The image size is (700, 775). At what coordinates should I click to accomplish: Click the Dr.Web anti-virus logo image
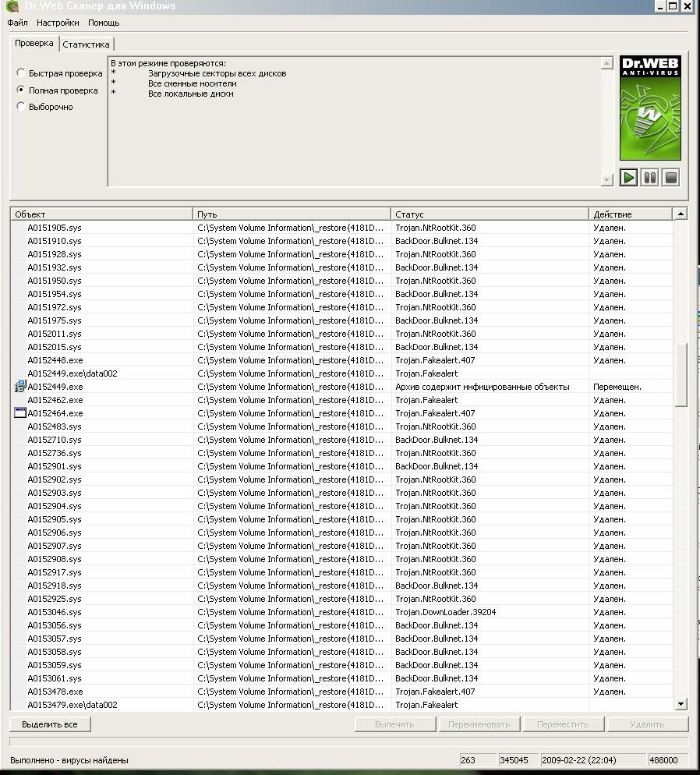pyautogui.click(x=650, y=108)
